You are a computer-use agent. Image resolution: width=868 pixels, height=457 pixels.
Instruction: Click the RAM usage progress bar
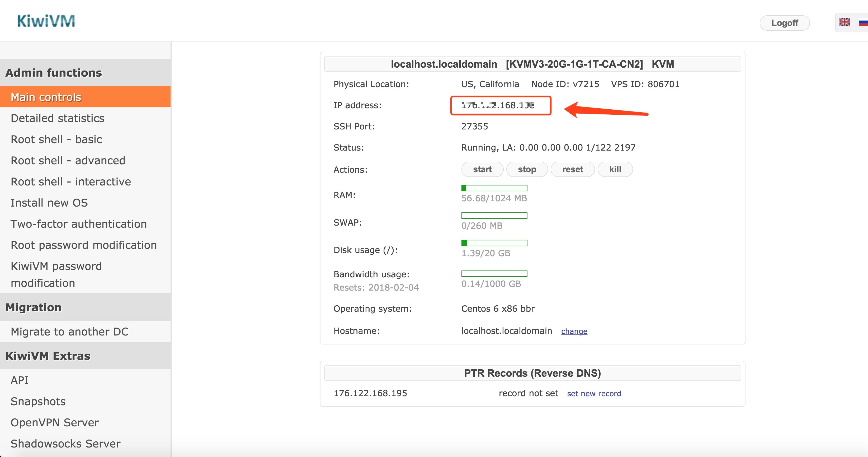coord(494,188)
